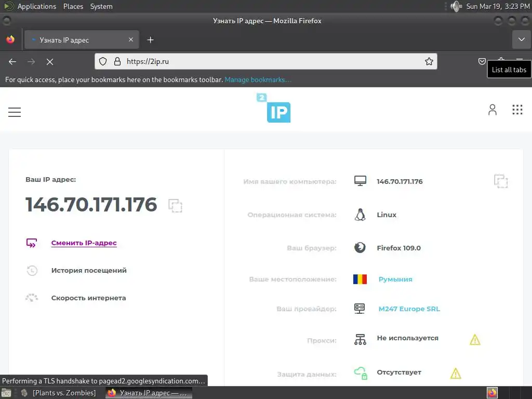Screen dimensions: 532x399
Task: Click the Не используется text
Action: point(407,338)
